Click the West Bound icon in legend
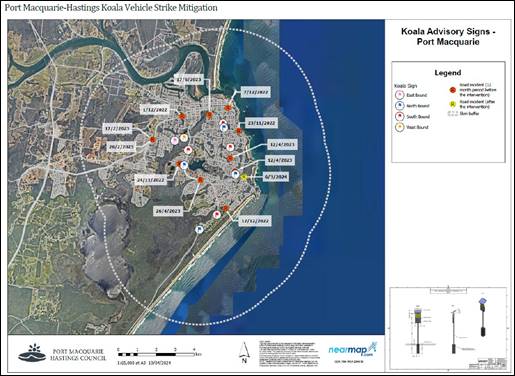Image resolution: width=515 pixels, height=376 pixels. coord(399,127)
